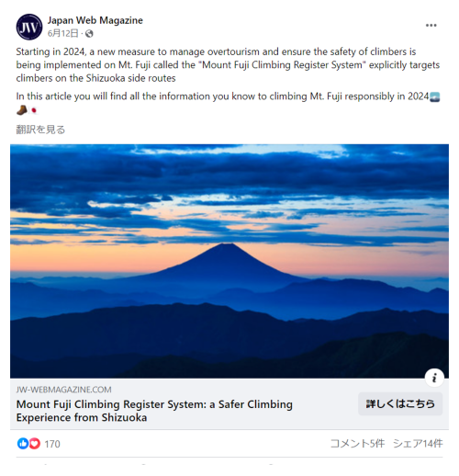
Task: Open the シェア14件 shares list
Action: [x=418, y=443]
